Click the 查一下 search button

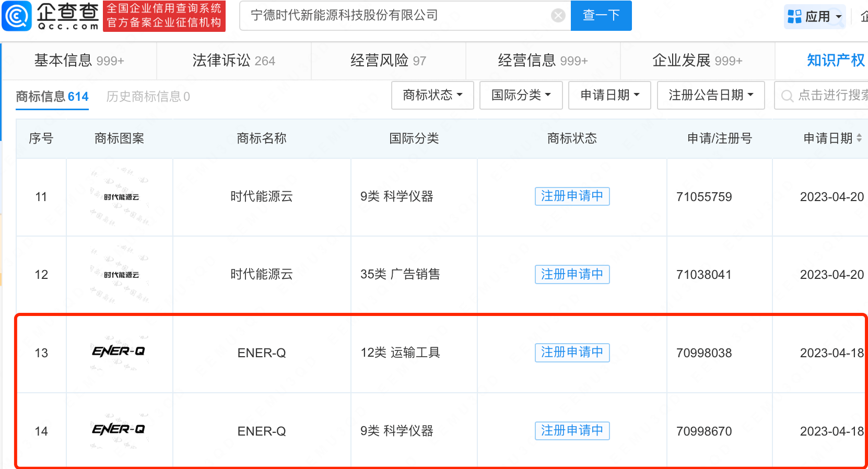pos(601,16)
